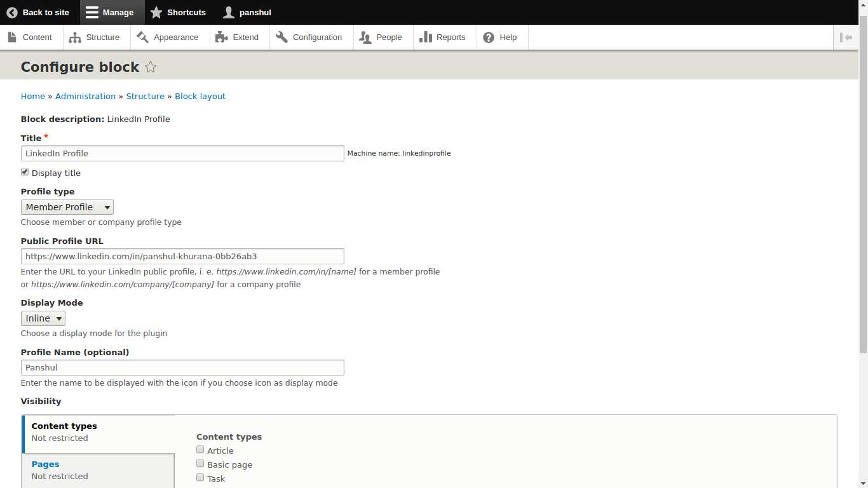The width and height of the screenshot is (868, 488).
Task: Click the Structure hierarchy icon
Action: pyautogui.click(x=75, y=37)
